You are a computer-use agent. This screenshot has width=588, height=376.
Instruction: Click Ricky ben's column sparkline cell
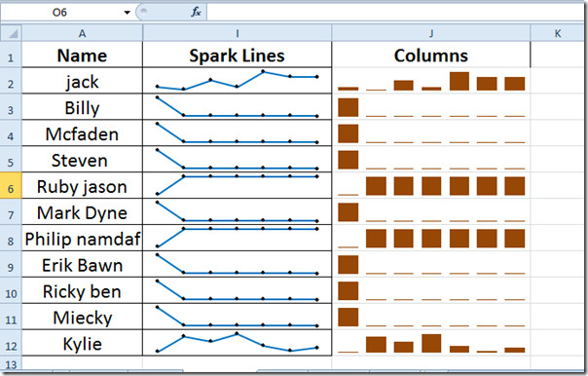coord(431,291)
